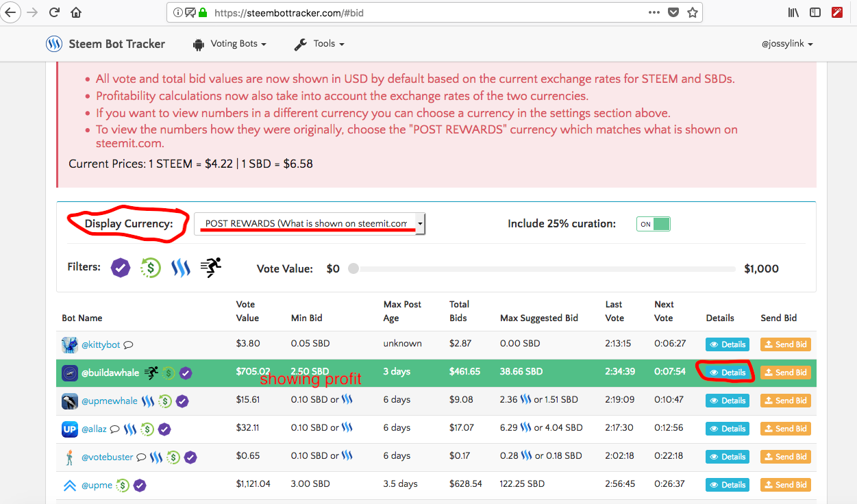Click the $705.02 vote value cell
Viewport: 857px width, 504px height.
click(x=253, y=372)
